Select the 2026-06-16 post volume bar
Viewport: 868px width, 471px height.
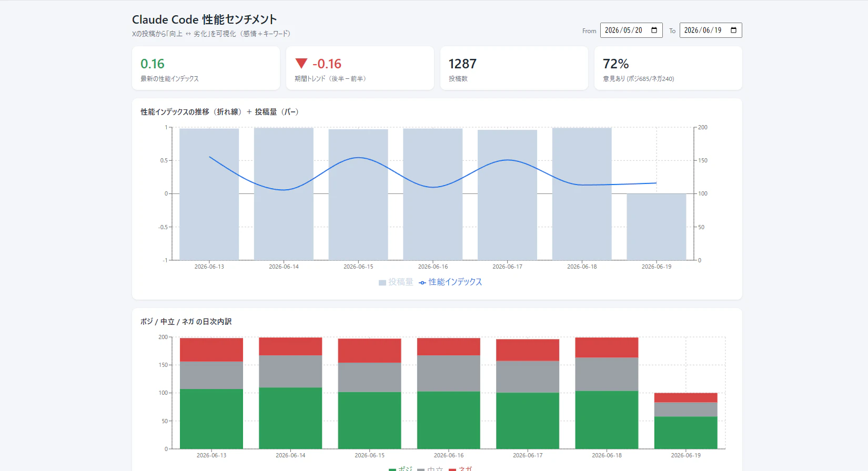pyautogui.click(x=433, y=194)
